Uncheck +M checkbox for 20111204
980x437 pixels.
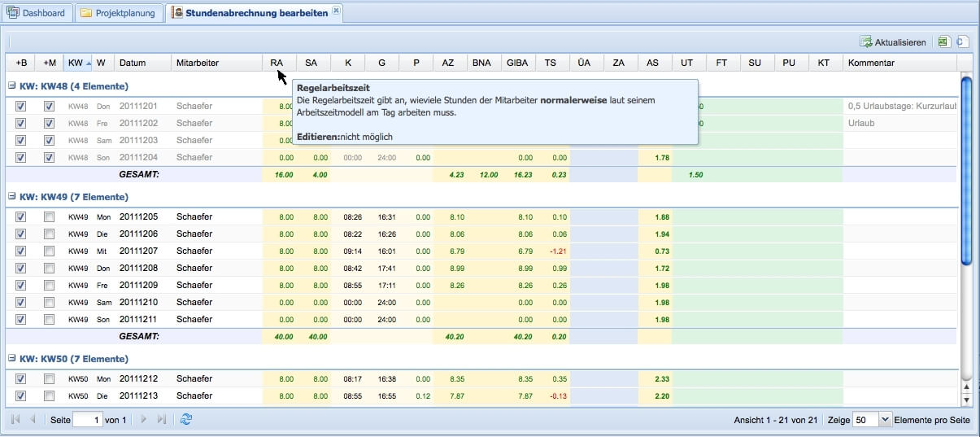point(49,157)
